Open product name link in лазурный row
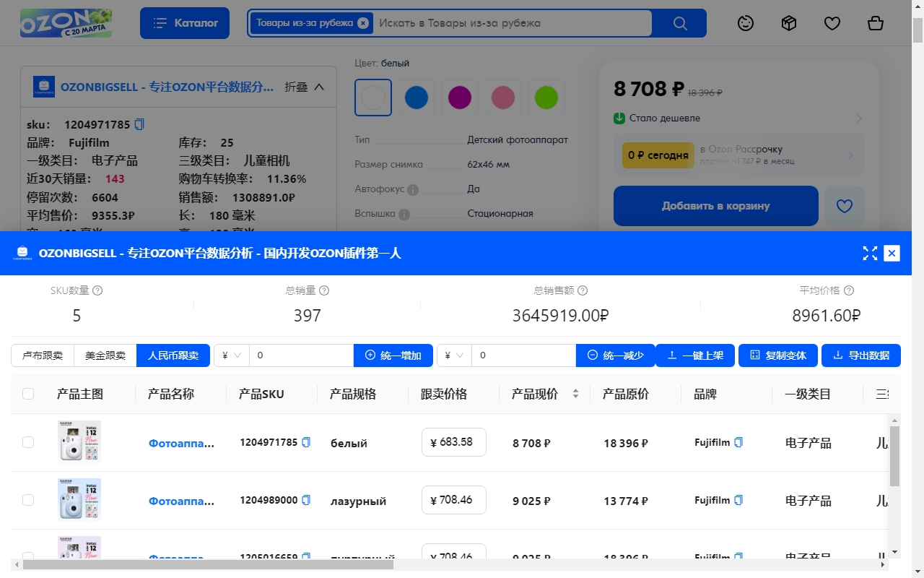 (181, 501)
